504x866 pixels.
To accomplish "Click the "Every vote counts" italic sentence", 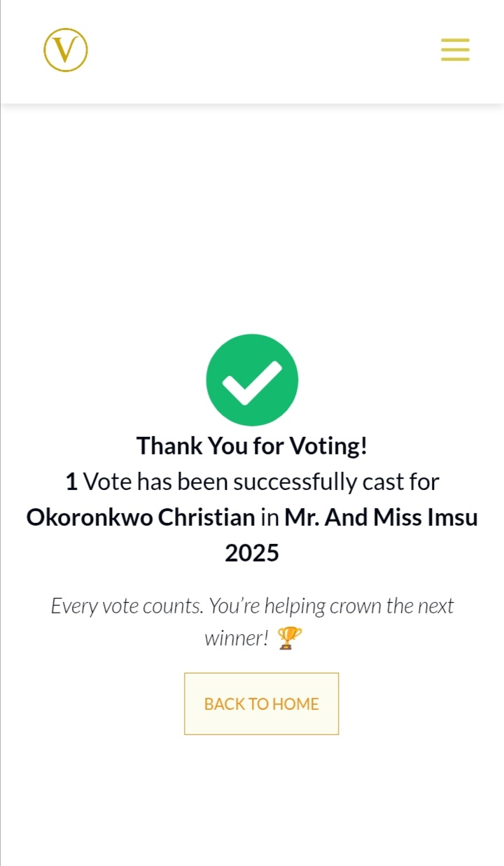I will coord(252,606).
